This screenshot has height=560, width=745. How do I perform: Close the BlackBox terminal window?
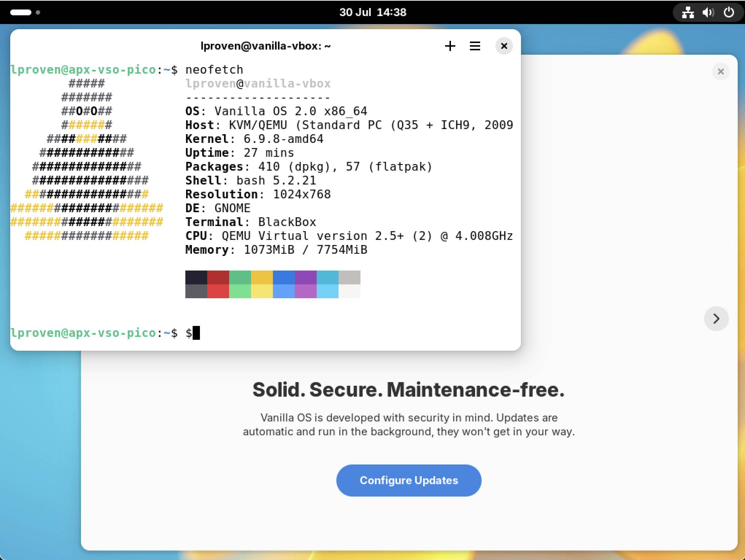point(504,46)
